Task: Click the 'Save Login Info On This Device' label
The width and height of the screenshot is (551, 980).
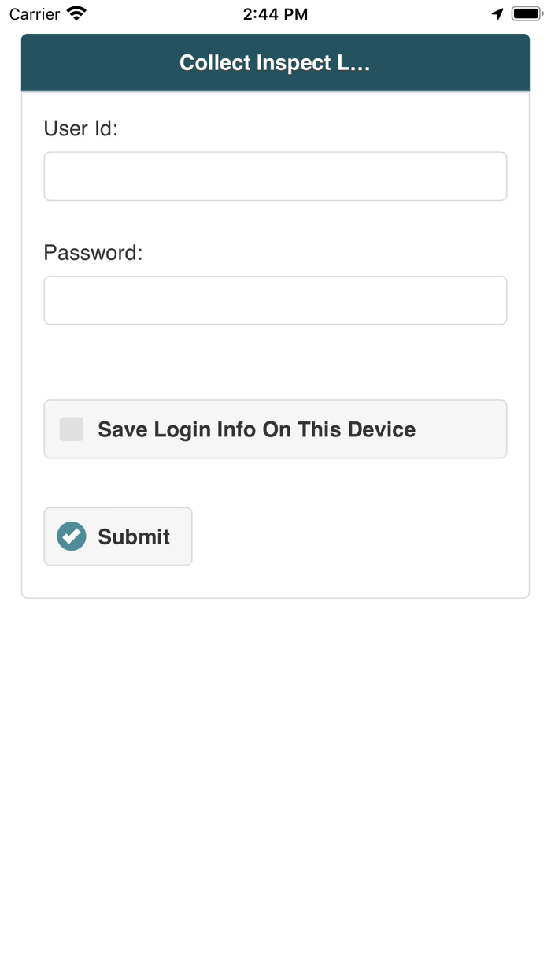Action: [257, 429]
